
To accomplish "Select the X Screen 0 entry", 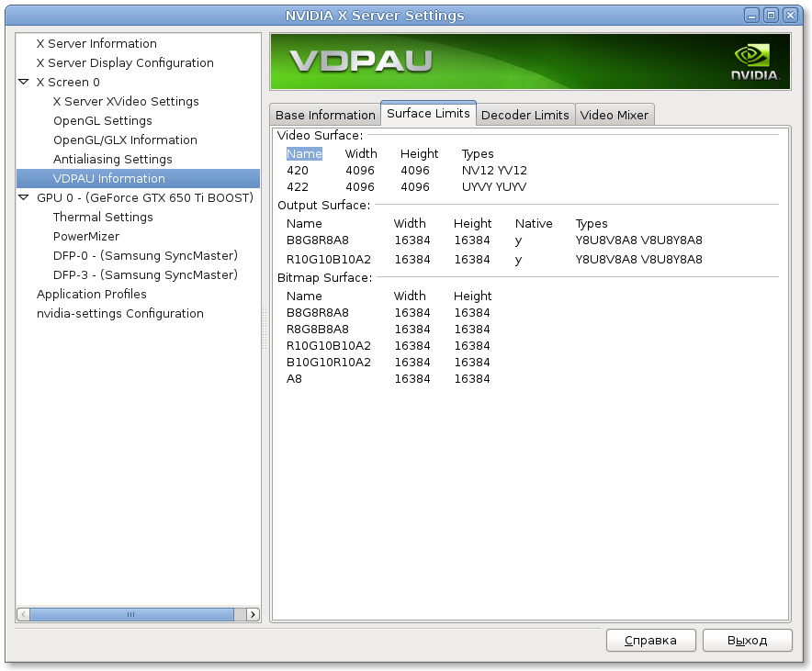I will (x=68, y=82).
